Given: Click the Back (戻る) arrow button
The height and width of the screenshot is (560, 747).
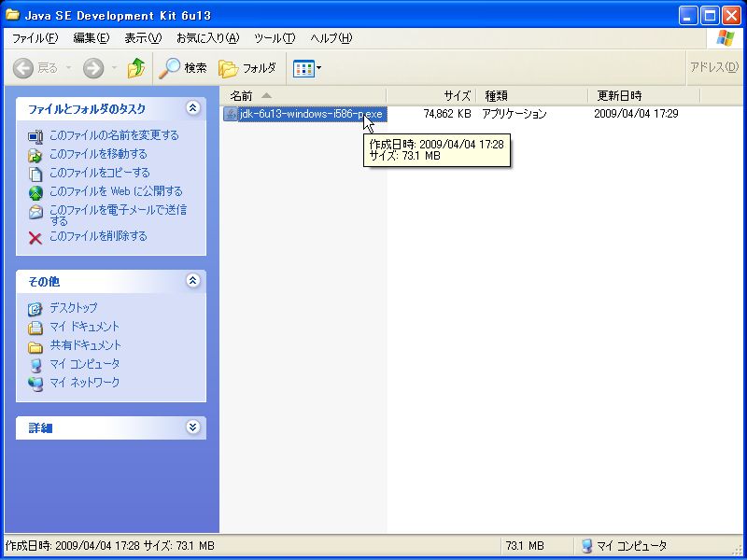Looking at the screenshot, I should [35, 68].
